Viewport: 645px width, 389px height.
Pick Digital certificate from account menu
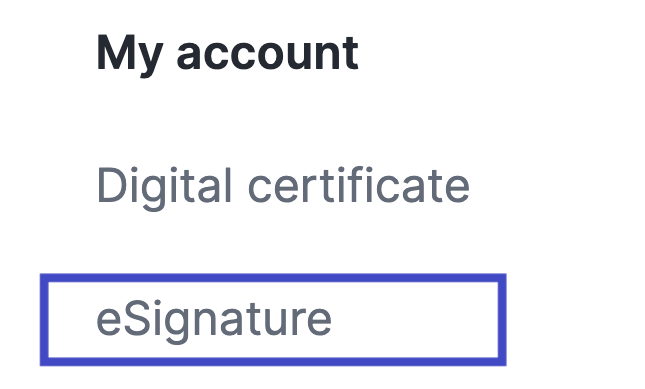point(283,187)
